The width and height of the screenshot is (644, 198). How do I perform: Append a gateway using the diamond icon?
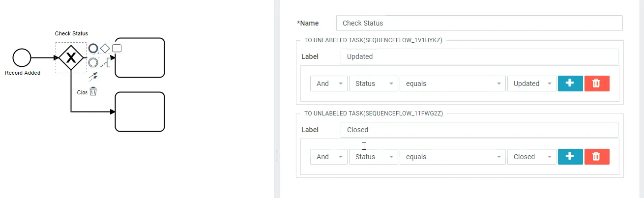[105, 48]
